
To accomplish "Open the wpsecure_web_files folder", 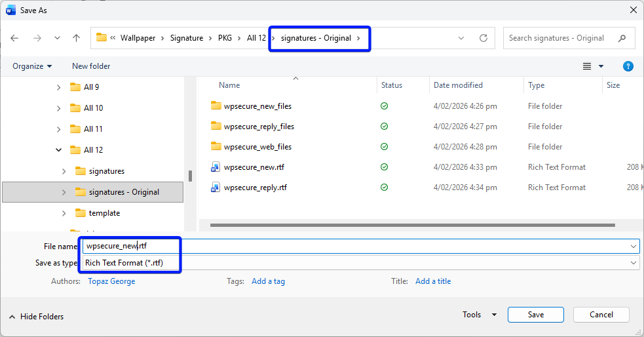I will (x=257, y=147).
